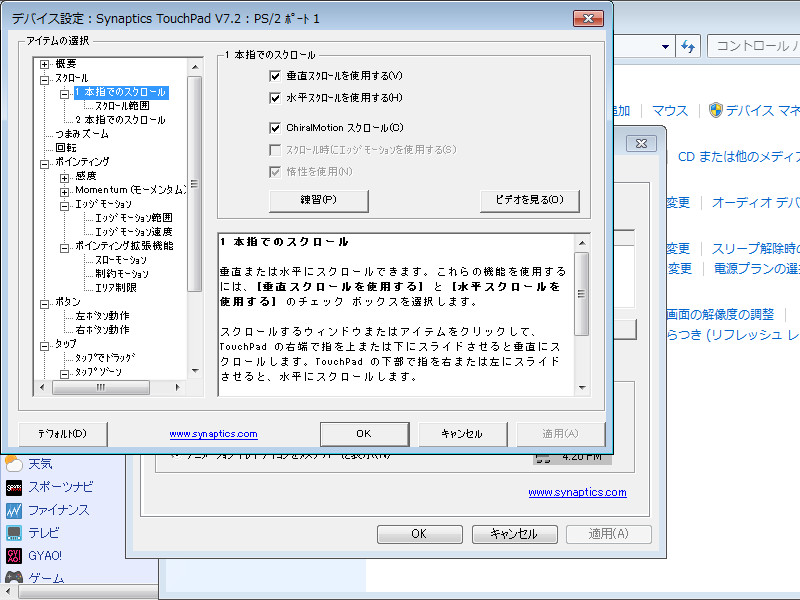
Task: Open the テレビ icon
Action: pos(14,533)
